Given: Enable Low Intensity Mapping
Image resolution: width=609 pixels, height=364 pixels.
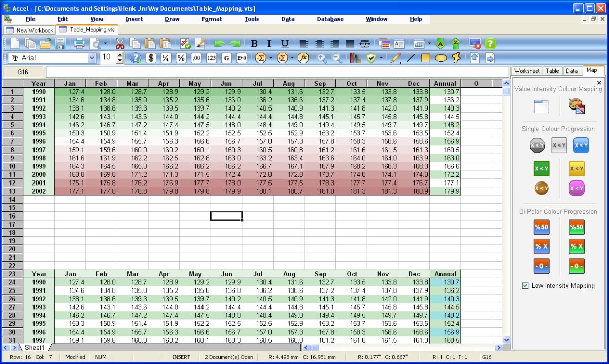Looking at the screenshot, I should (x=525, y=286).
